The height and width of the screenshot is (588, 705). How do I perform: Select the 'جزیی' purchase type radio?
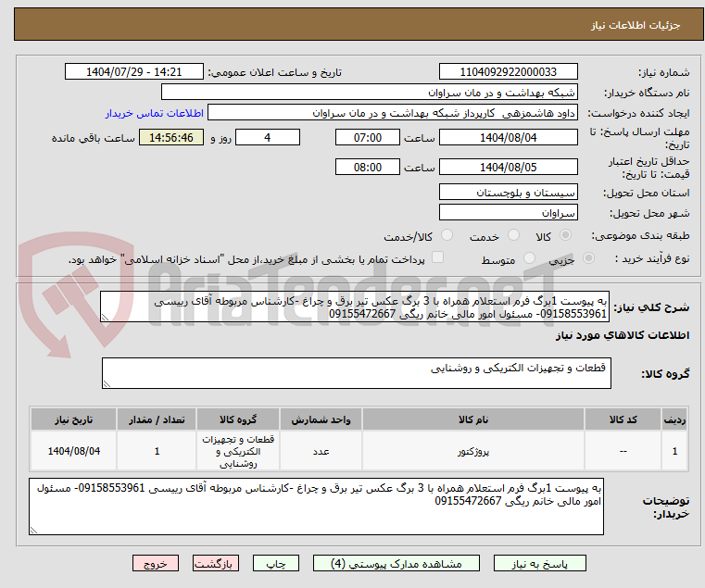[x=588, y=258]
